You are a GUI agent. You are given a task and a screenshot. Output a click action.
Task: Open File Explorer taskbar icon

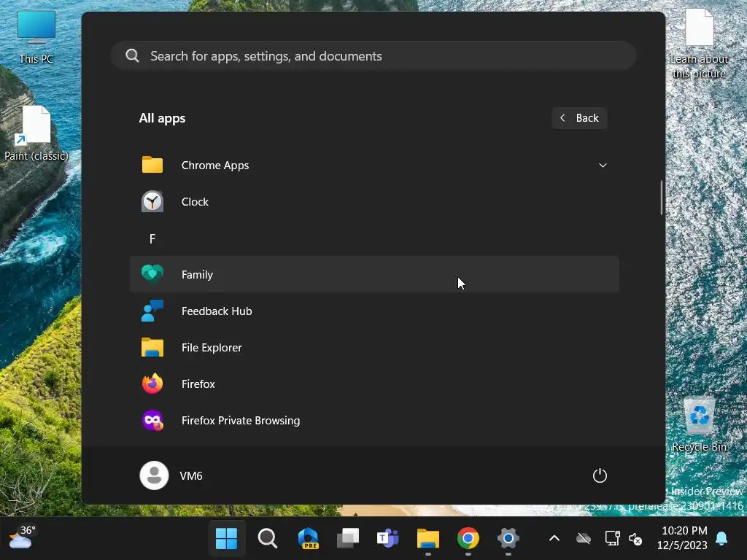pos(427,538)
